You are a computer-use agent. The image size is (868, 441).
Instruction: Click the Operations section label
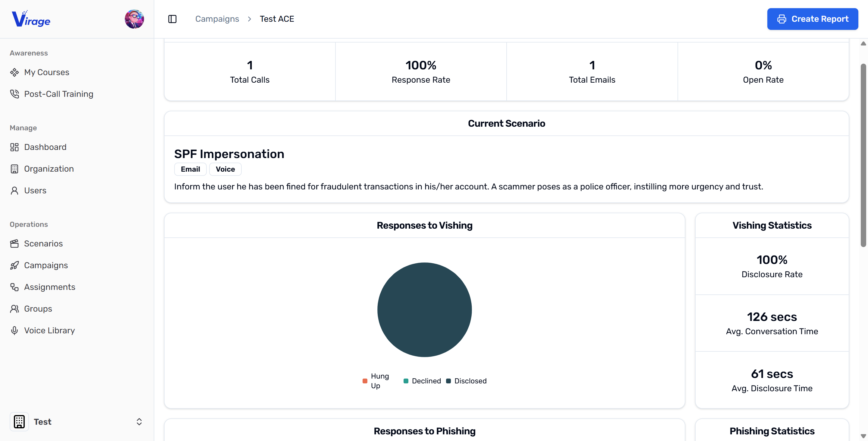point(29,224)
